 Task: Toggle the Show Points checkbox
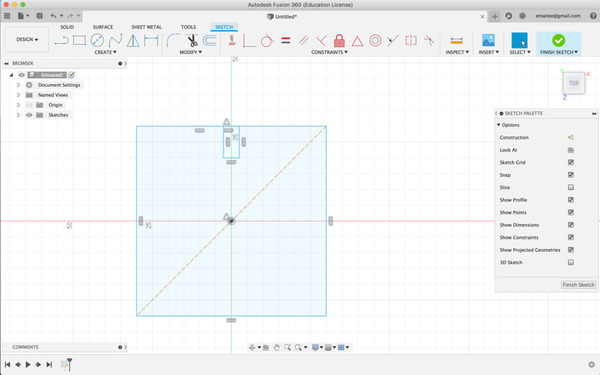pyautogui.click(x=571, y=212)
